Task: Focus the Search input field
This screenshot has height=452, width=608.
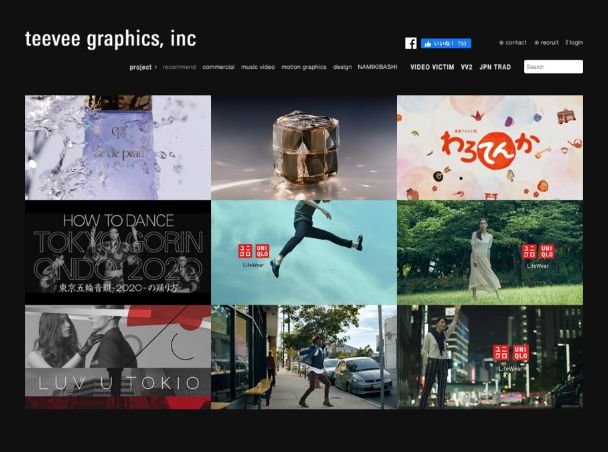Action: 553,67
